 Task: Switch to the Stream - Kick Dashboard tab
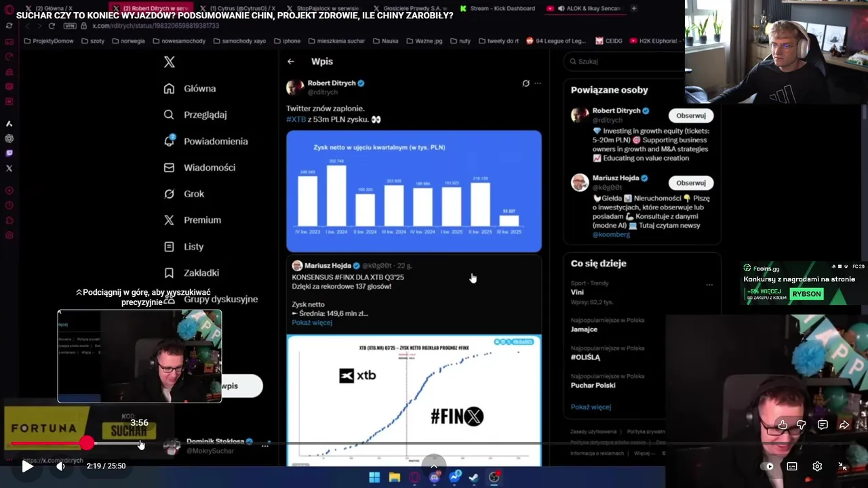498,9
